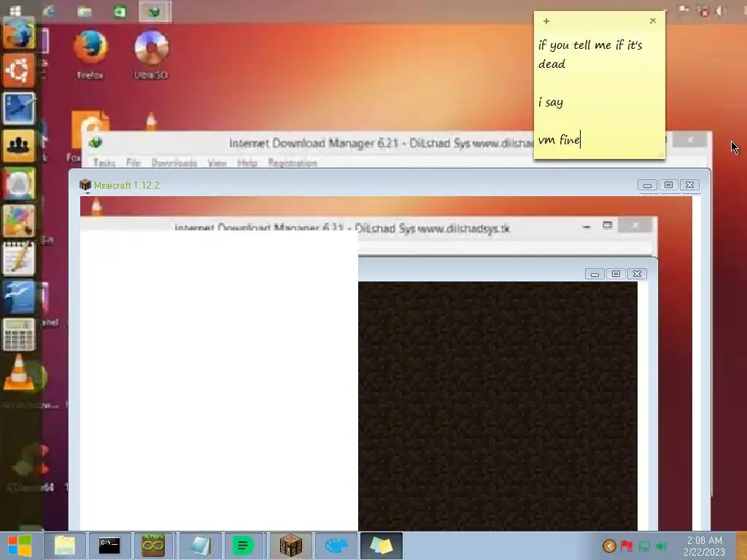Screen dimensions: 747x560
Task: Switch to Minecraft crafting table taskbar icon
Action: [x=290, y=545]
